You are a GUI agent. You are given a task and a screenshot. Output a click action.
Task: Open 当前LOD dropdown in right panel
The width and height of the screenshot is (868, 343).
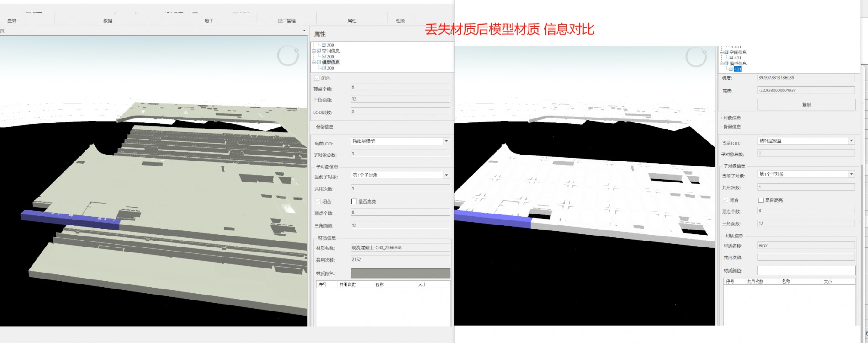tap(851, 141)
